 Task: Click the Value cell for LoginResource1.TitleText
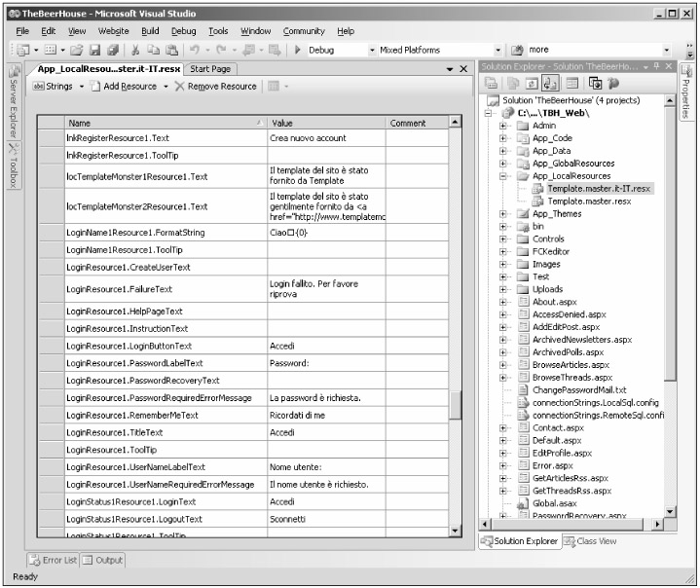tap(325, 432)
